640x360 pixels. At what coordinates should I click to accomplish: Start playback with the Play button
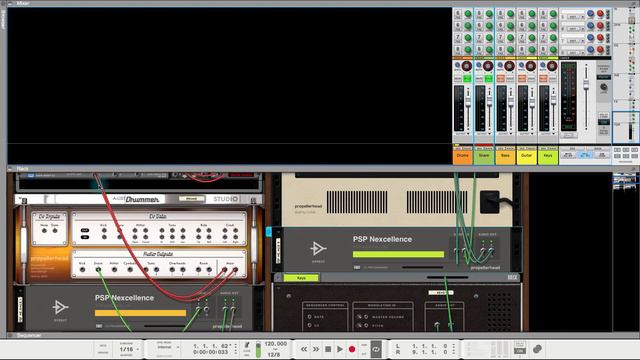[340, 349]
